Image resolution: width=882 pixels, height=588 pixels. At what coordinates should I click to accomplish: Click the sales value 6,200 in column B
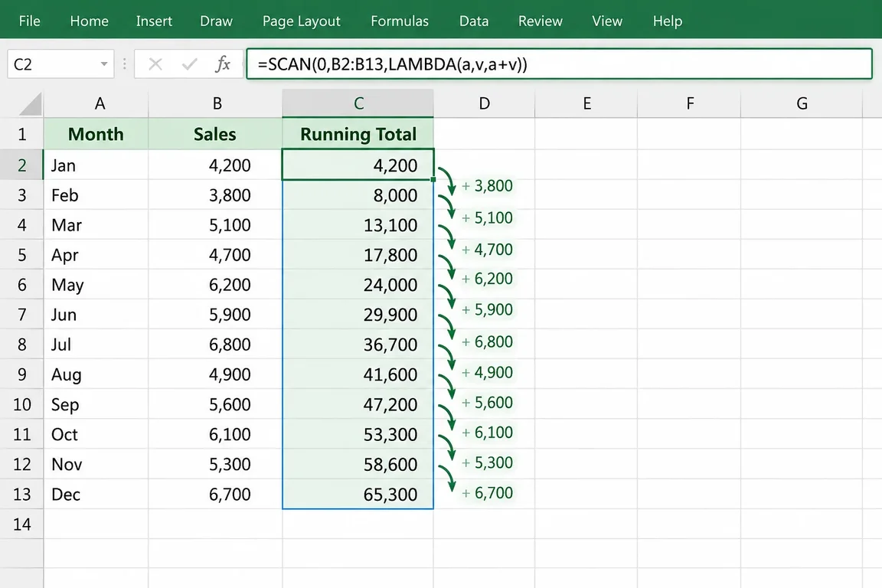[215, 284]
